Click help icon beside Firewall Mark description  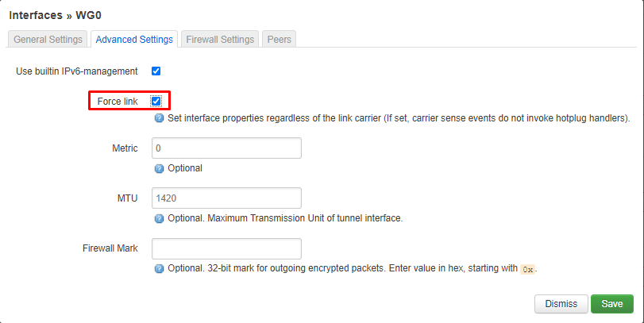159,269
